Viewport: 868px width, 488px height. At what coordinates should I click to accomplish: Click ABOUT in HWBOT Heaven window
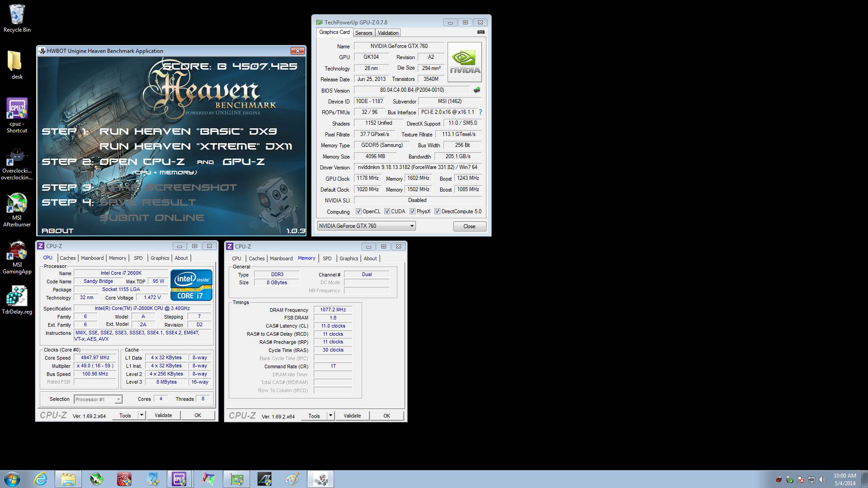pyautogui.click(x=57, y=231)
